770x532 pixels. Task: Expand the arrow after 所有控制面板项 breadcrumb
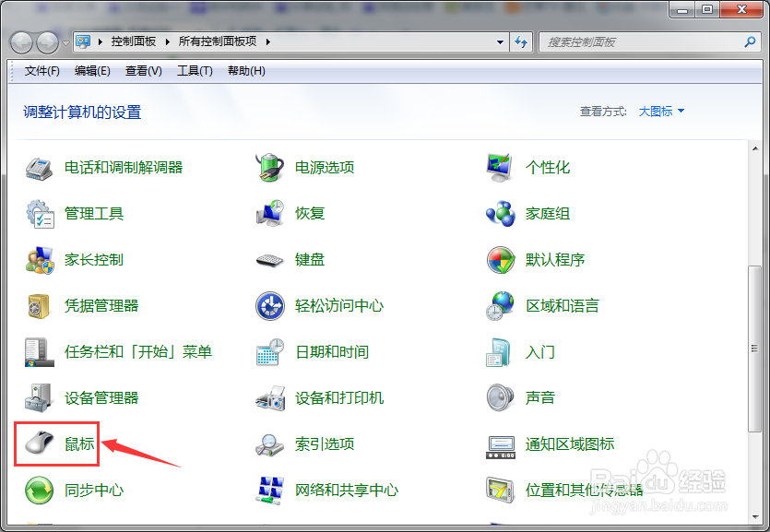pyautogui.click(x=268, y=41)
